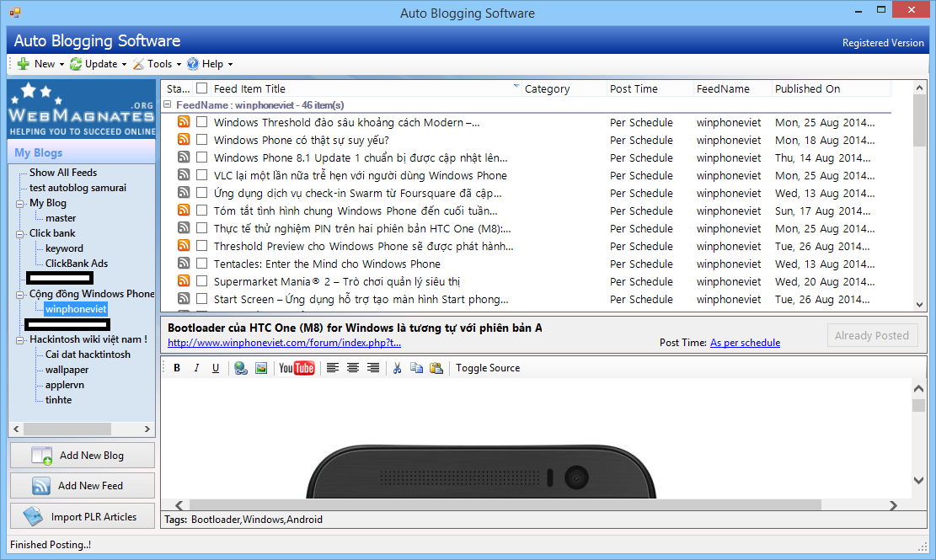Click the Underline formatting icon
The image size is (936, 560).
(216, 368)
